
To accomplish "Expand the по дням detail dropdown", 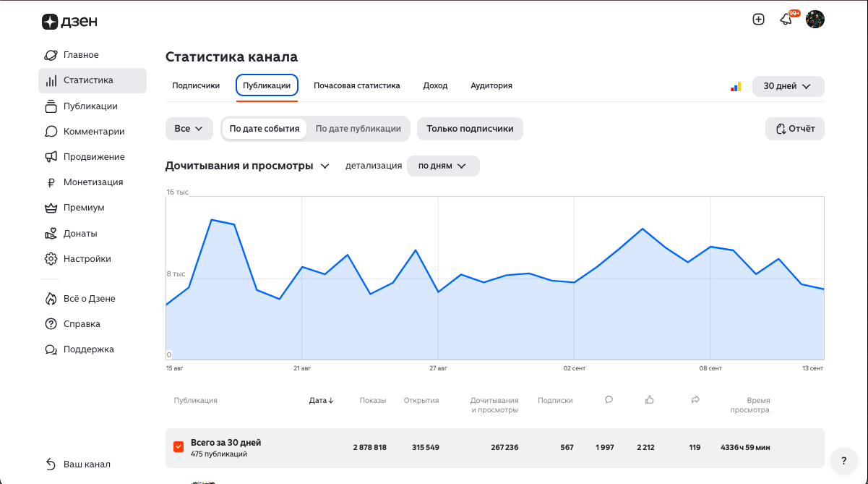I will point(443,166).
